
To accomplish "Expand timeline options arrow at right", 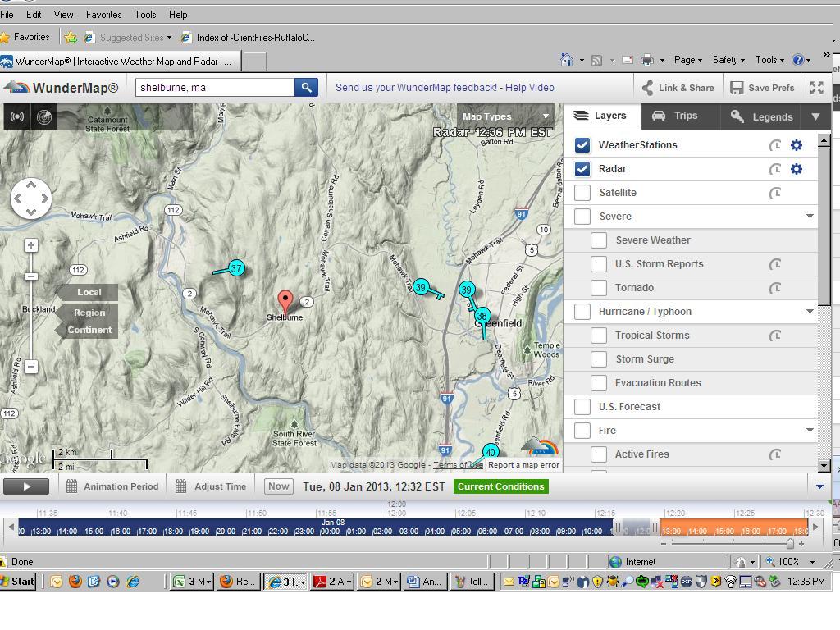I will point(819,487).
